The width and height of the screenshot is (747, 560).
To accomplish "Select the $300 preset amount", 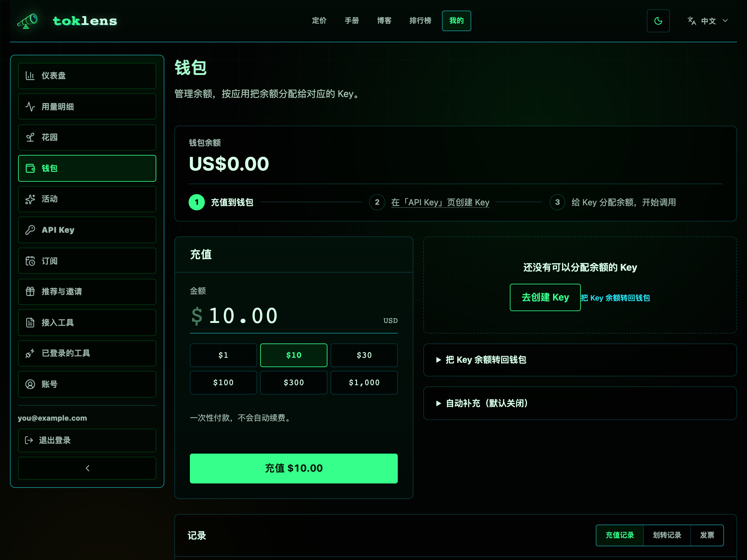I will [294, 382].
